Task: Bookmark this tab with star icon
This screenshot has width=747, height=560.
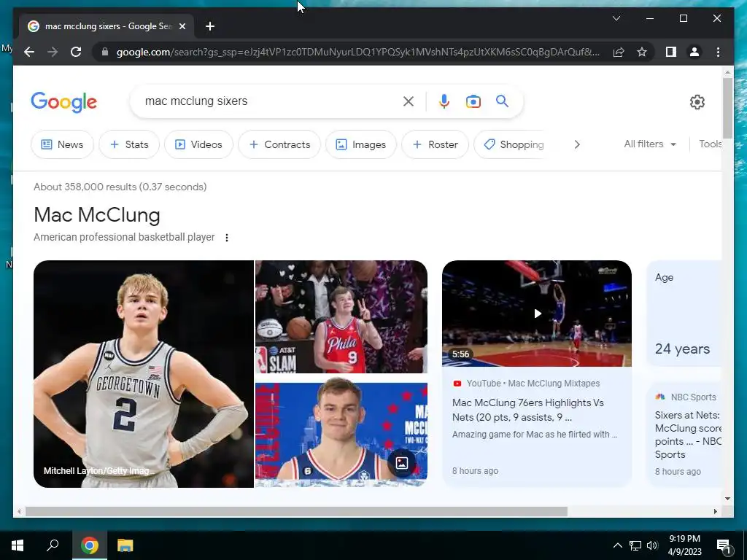Action: [642, 52]
